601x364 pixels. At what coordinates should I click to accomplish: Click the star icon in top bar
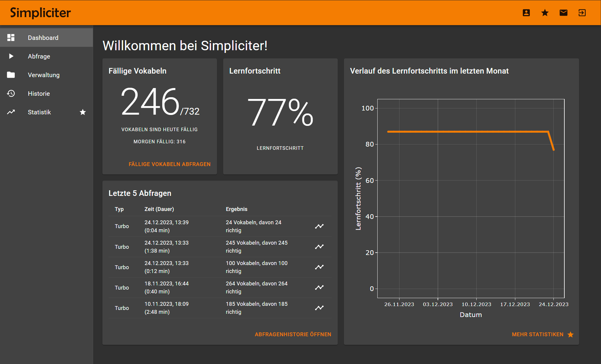click(x=545, y=13)
